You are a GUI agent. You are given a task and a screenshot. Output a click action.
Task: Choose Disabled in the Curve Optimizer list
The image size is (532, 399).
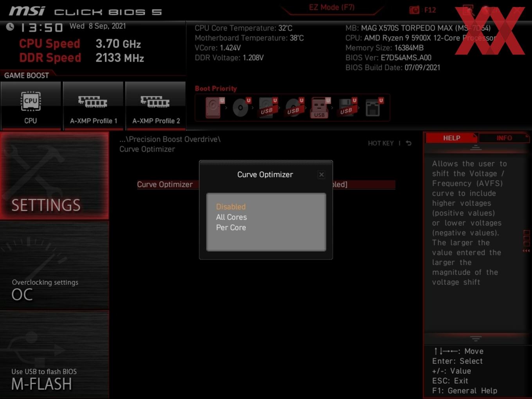click(x=231, y=207)
